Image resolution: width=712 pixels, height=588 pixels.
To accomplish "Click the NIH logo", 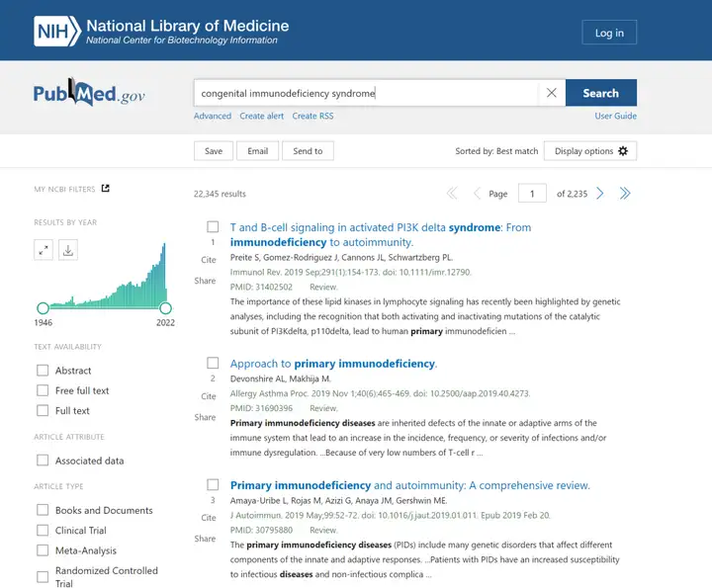I will 57,32.
